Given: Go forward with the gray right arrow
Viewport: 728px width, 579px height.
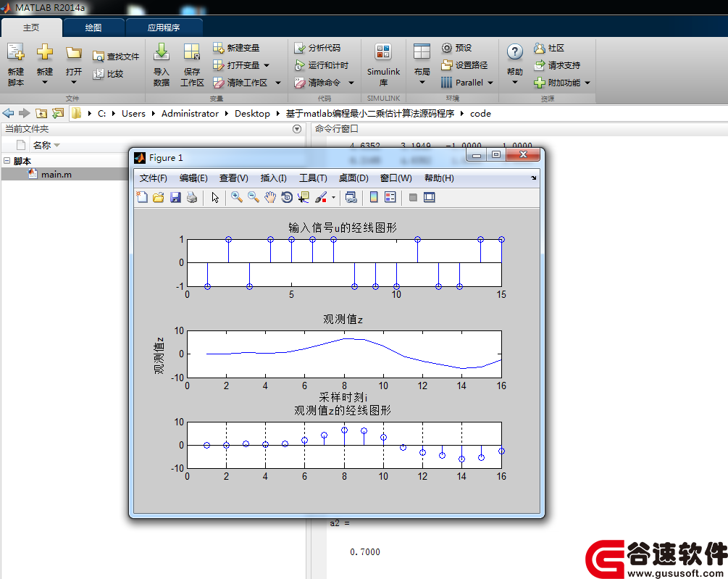Looking at the screenshot, I should coord(25,113).
